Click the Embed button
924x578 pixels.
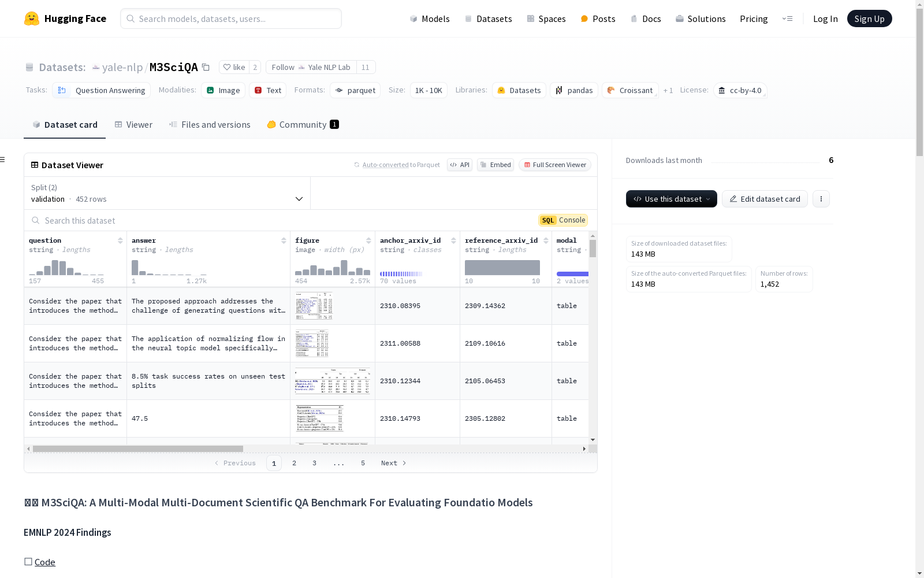(495, 165)
